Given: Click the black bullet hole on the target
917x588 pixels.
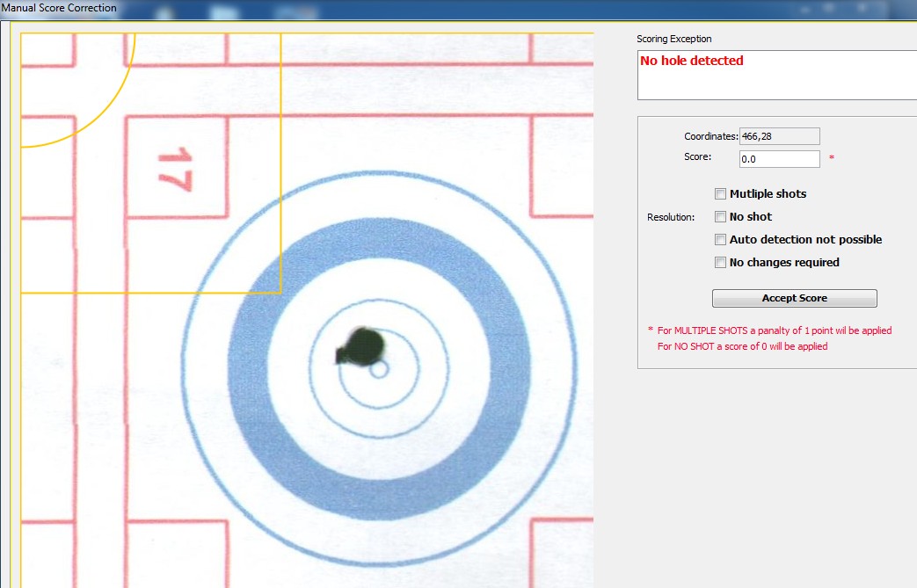Looking at the screenshot, I should [x=364, y=345].
